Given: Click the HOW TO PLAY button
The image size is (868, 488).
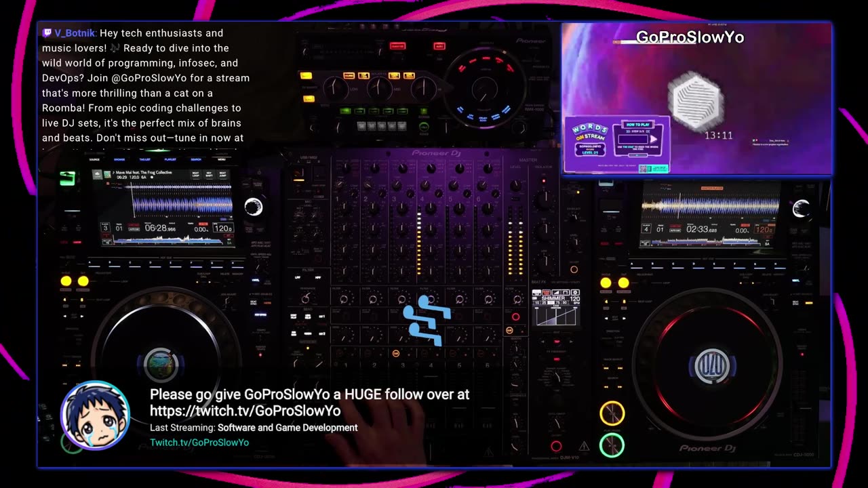Looking at the screenshot, I should [638, 125].
